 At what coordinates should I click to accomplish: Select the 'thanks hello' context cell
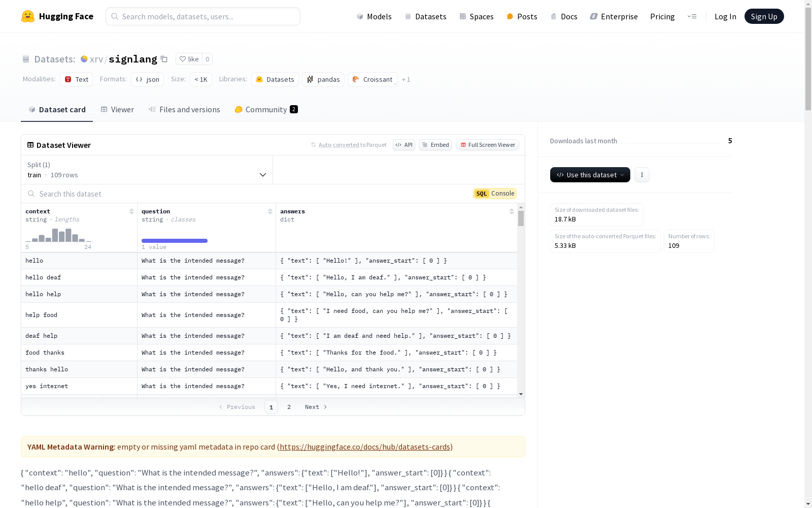79,369
